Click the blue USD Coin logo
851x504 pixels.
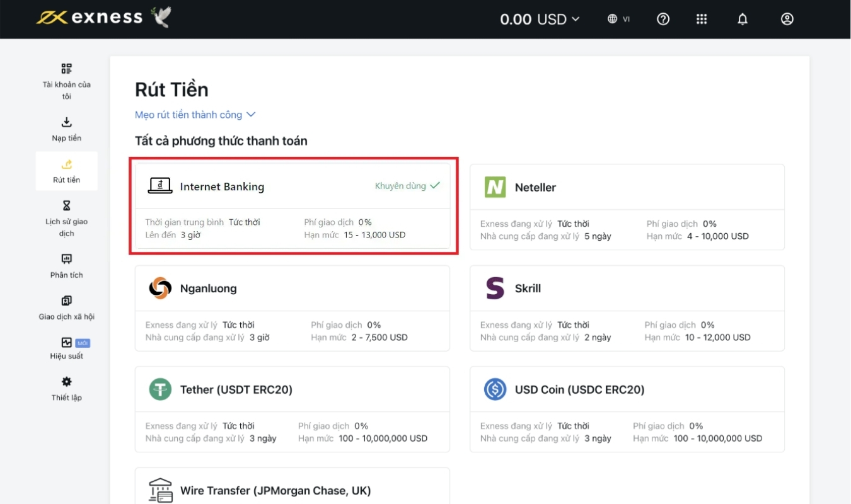pyautogui.click(x=495, y=389)
